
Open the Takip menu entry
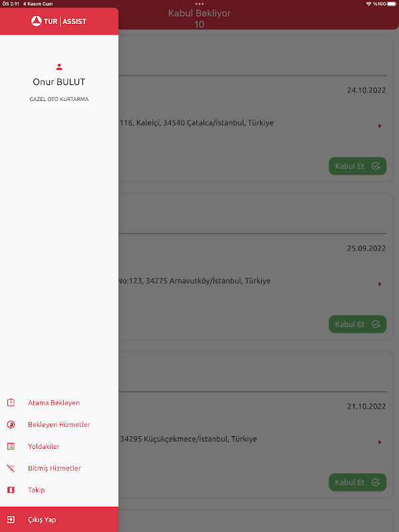click(x=37, y=490)
